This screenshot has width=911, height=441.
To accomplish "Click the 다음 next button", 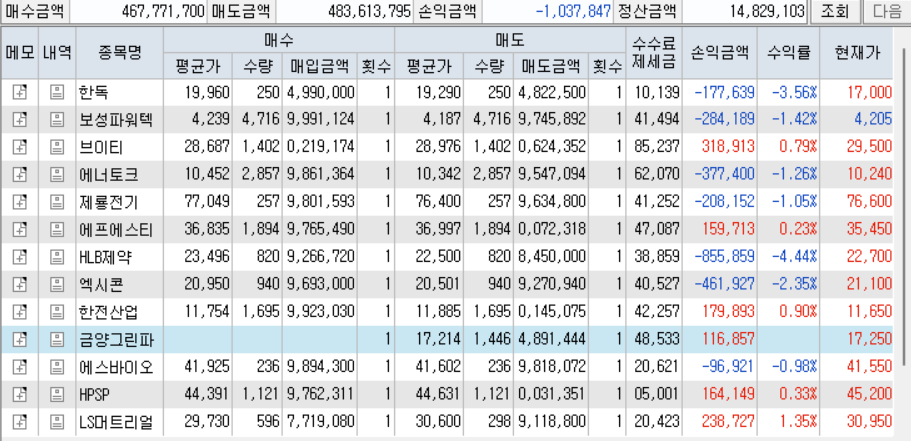I will [887, 11].
